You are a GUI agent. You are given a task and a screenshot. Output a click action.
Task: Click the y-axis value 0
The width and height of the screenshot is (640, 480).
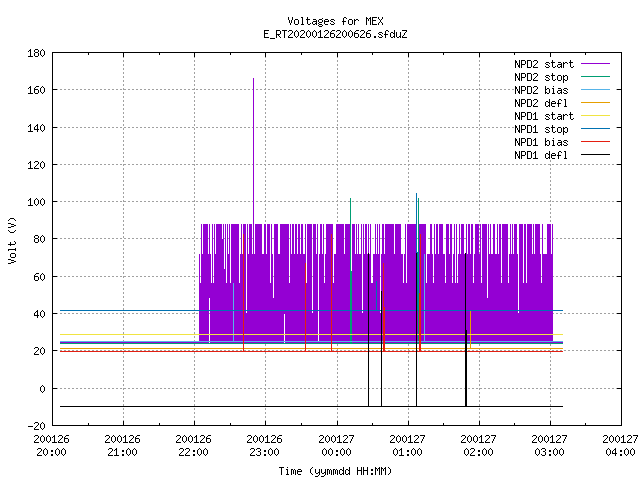pyautogui.click(x=42, y=389)
